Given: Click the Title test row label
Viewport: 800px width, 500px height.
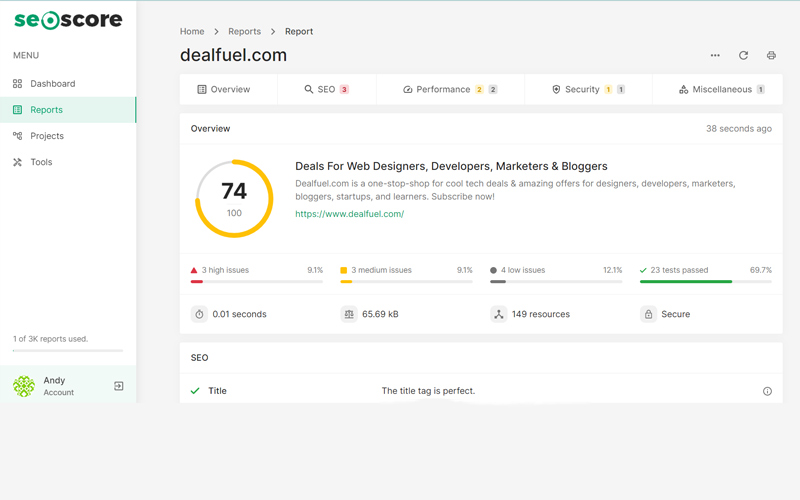Looking at the screenshot, I should (217, 391).
